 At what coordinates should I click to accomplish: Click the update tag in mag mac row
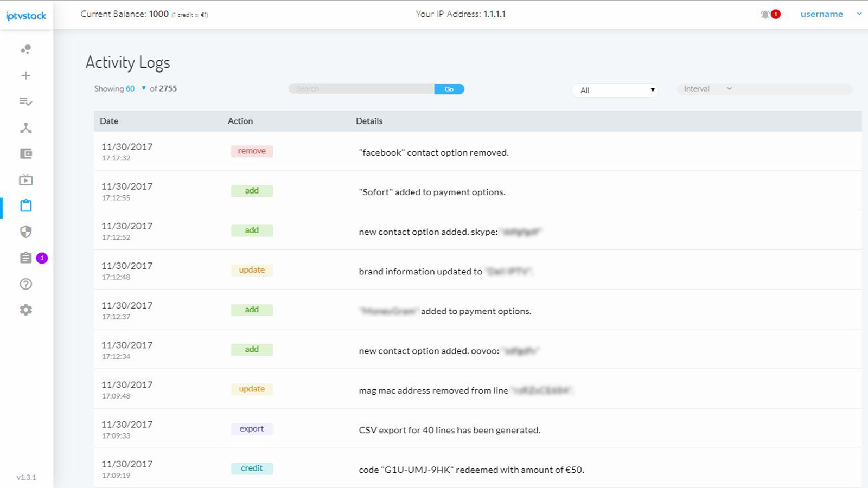(x=252, y=389)
